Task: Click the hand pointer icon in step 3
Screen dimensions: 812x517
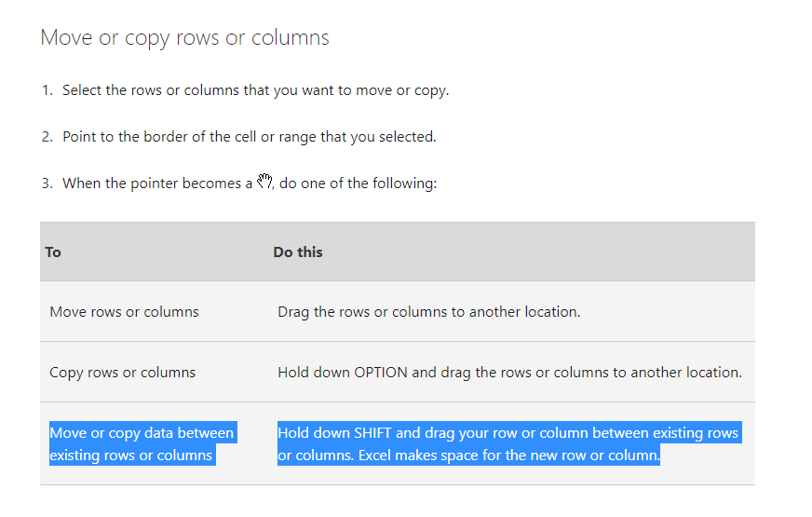Action: click(x=264, y=182)
